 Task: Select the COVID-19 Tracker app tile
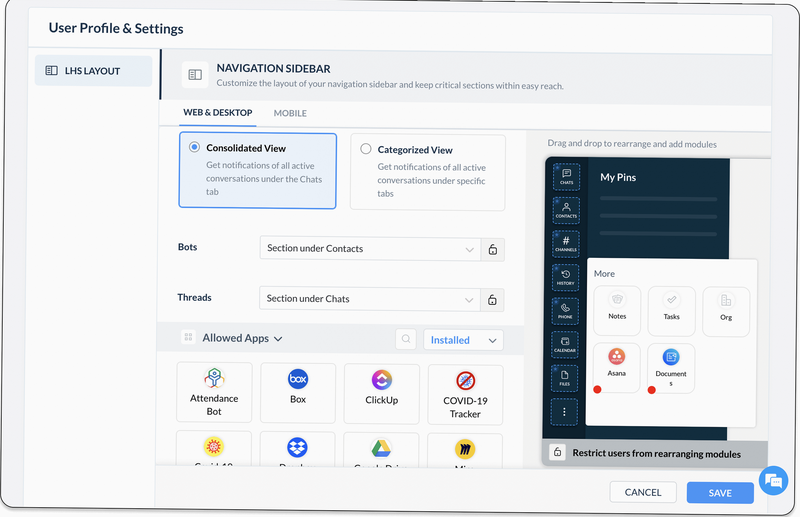coord(465,395)
